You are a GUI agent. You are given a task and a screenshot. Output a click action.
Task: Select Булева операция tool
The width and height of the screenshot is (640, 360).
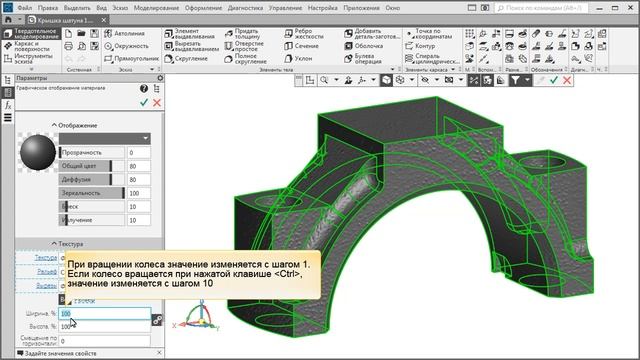[363, 59]
